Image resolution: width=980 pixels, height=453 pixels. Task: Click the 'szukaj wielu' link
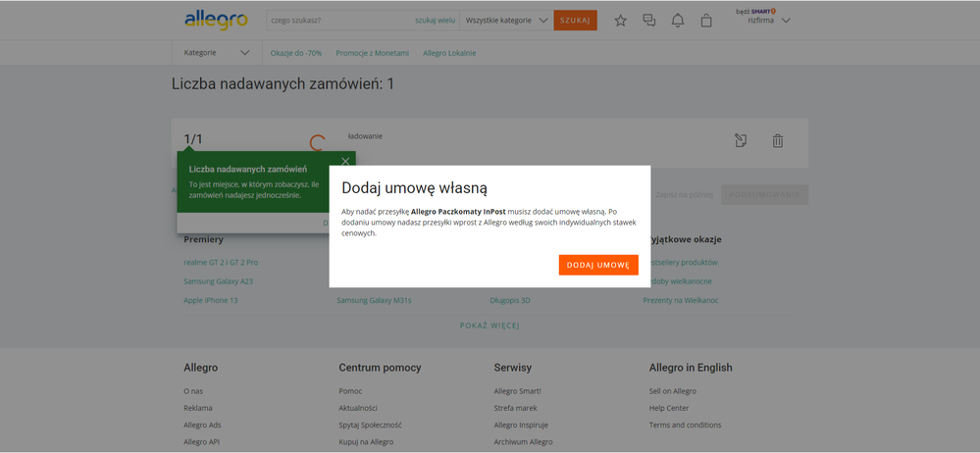point(435,21)
